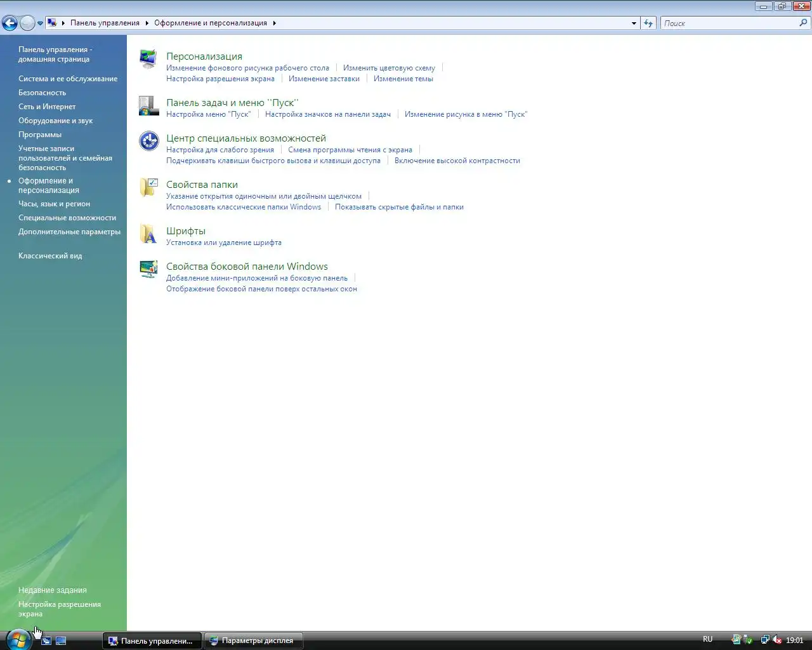Click Использовать классические папки Windows link
Viewport: 812px width, 650px height.
point(244,207)
